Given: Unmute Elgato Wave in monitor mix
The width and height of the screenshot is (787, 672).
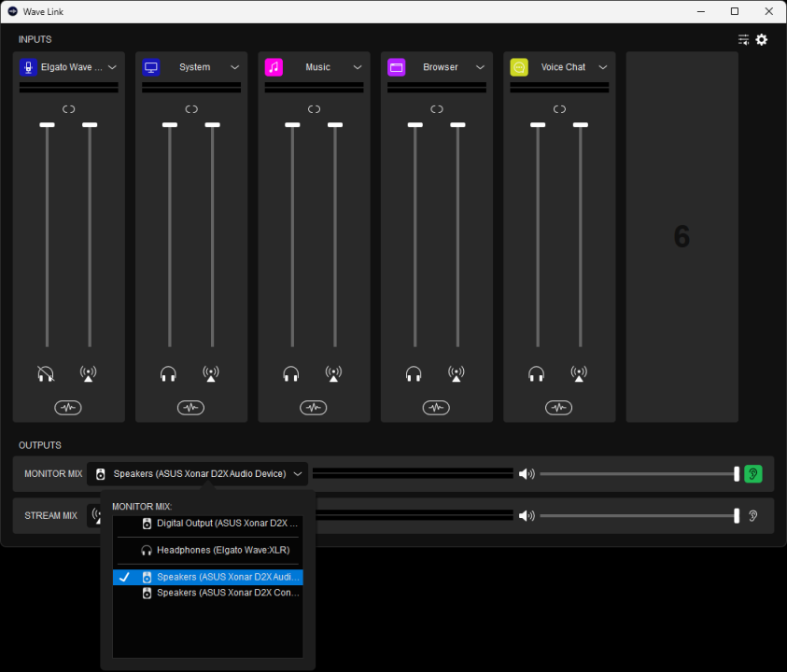Looking at the screenshot, I should 46,373.
